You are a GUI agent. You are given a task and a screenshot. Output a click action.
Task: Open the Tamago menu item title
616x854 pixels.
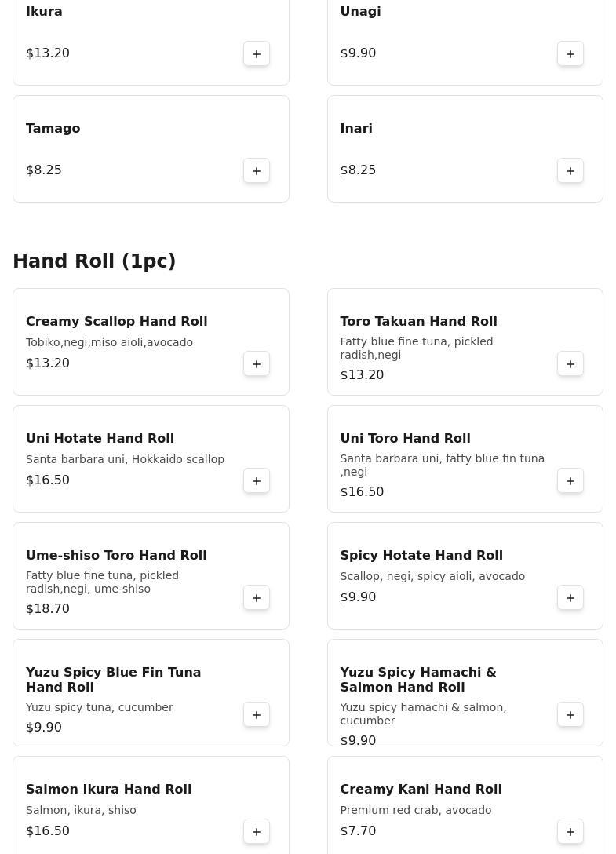click(53, 128)
